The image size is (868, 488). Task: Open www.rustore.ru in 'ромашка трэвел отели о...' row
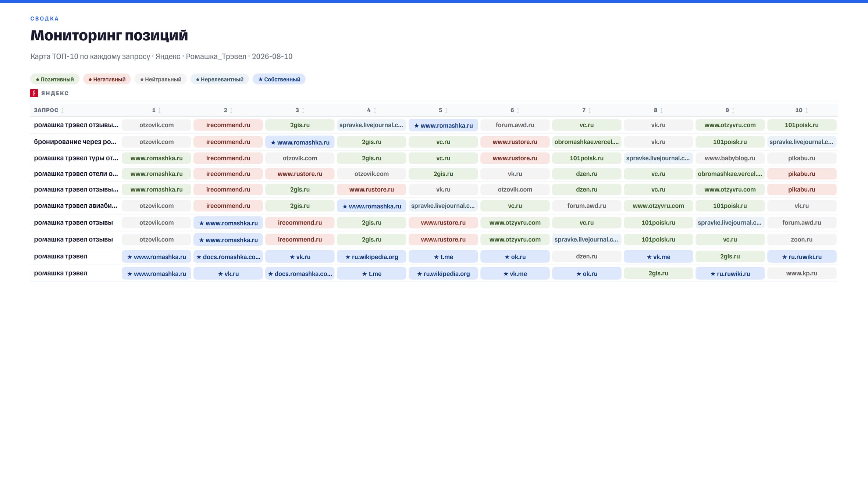[x=300, y=174]
